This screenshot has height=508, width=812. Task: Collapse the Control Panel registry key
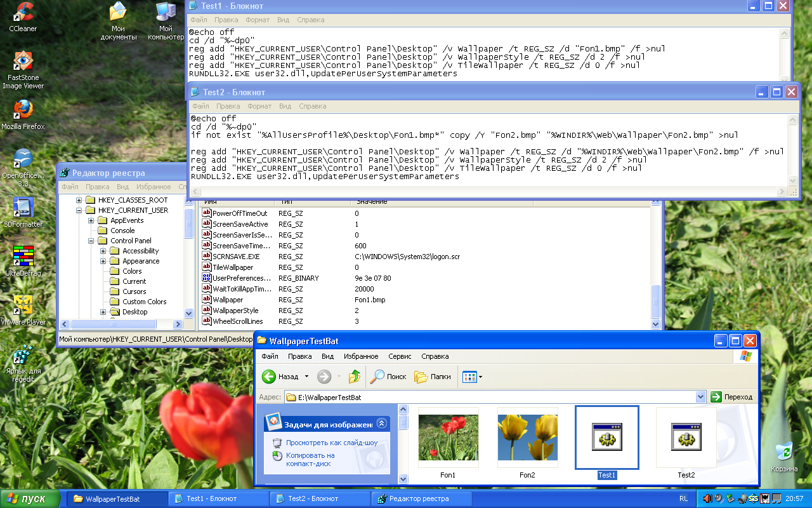point(91,241)
